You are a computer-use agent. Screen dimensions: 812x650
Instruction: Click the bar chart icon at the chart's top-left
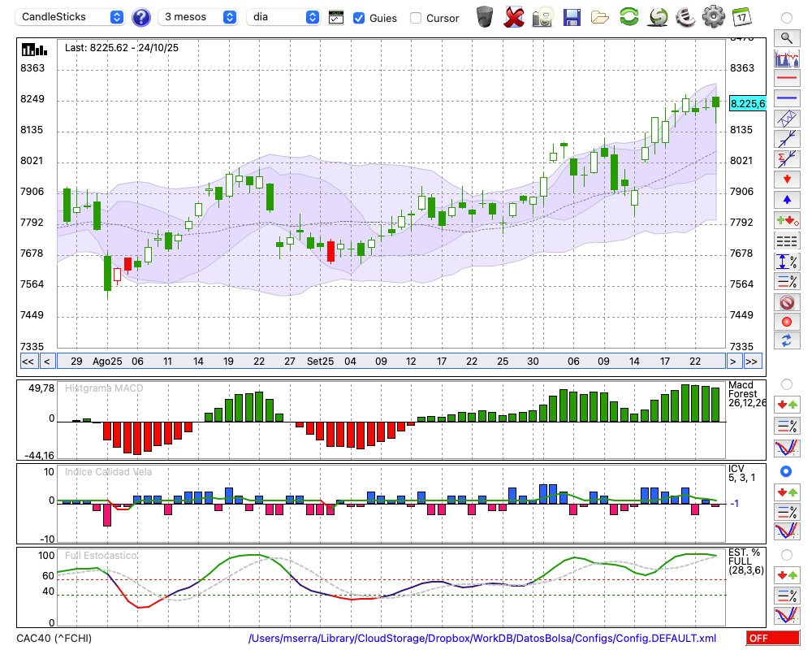[34, 50]
